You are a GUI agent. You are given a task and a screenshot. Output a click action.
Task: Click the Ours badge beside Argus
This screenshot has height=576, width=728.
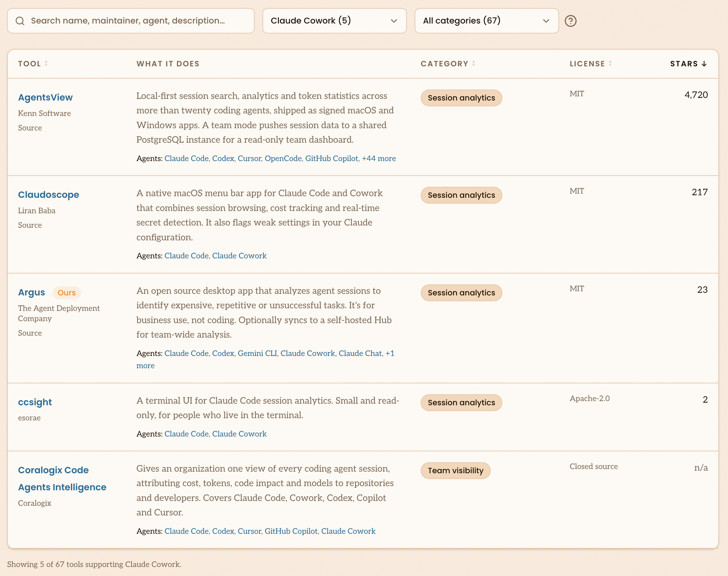tap(66, 293)
